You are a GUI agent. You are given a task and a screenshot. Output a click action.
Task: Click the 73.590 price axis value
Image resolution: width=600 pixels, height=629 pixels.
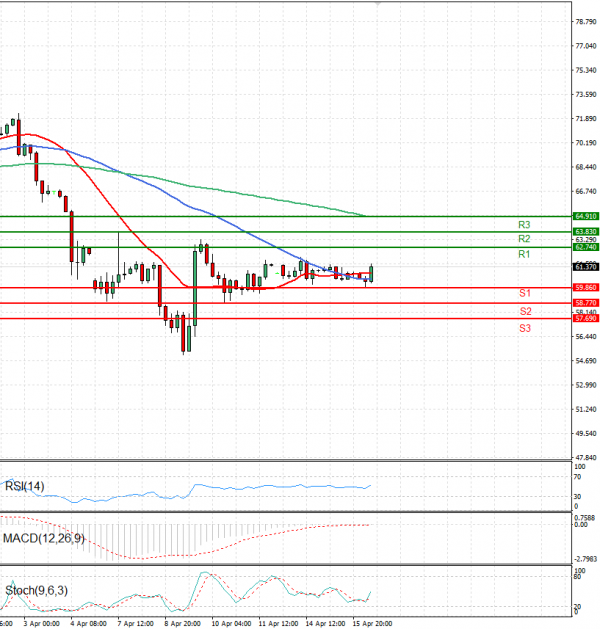pyautogui.click(x=586, y=95)
